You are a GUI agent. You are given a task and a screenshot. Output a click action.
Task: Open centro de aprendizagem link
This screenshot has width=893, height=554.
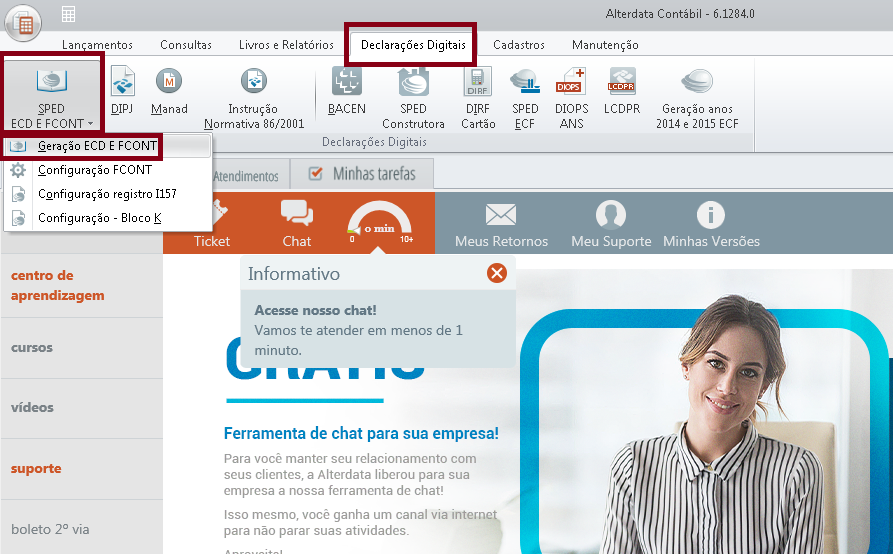click(58, 285)
